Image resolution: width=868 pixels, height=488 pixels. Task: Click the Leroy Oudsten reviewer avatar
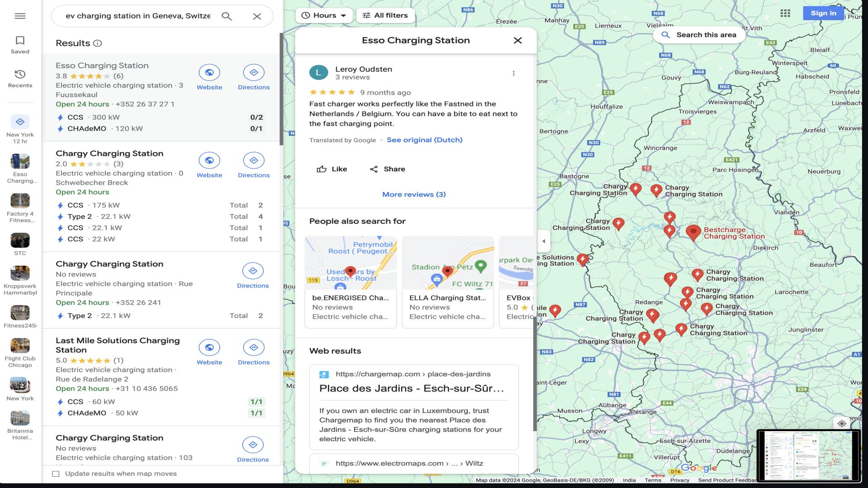coord(318,73)
